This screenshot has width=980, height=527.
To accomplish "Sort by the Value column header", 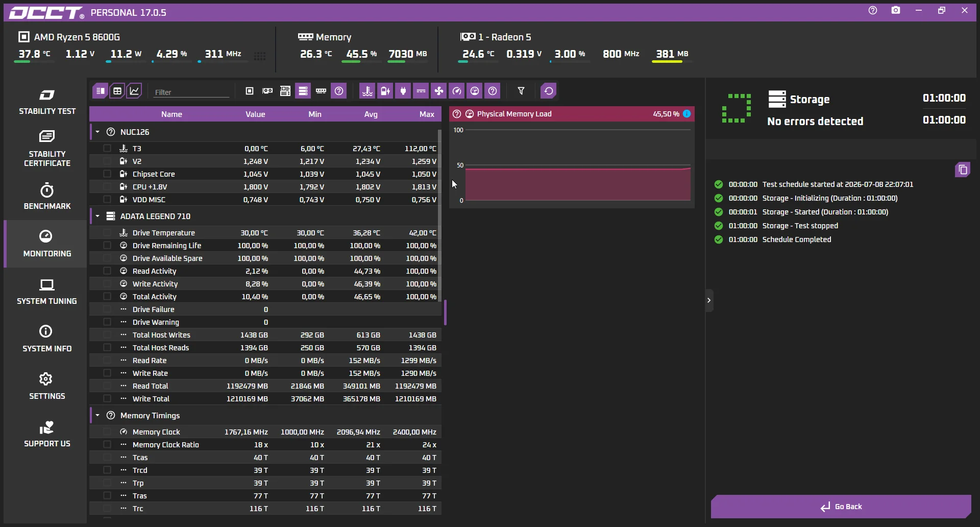I will pyautogui.click(x=255, y=114).
